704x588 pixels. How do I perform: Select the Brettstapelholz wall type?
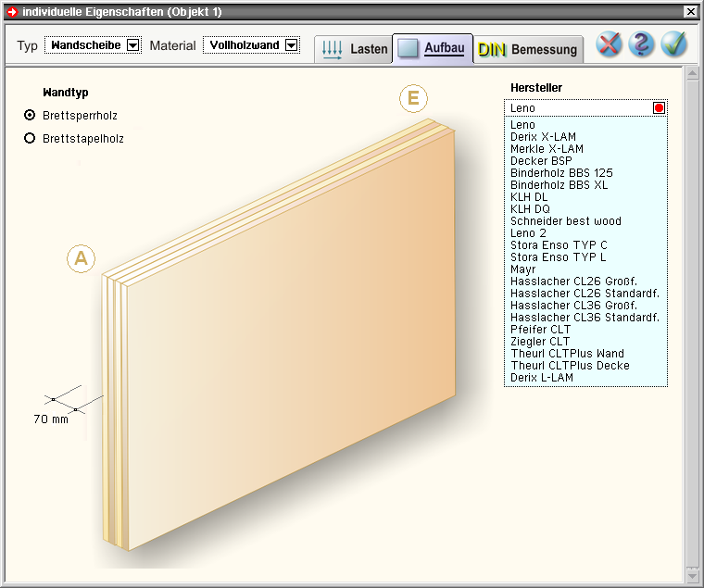click(30, 138)
